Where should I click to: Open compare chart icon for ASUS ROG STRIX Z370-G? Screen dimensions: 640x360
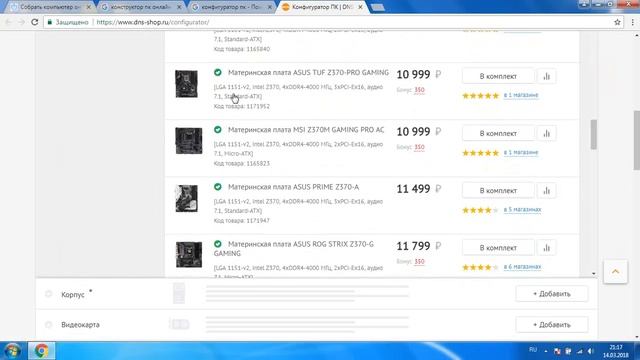[547, 248]
